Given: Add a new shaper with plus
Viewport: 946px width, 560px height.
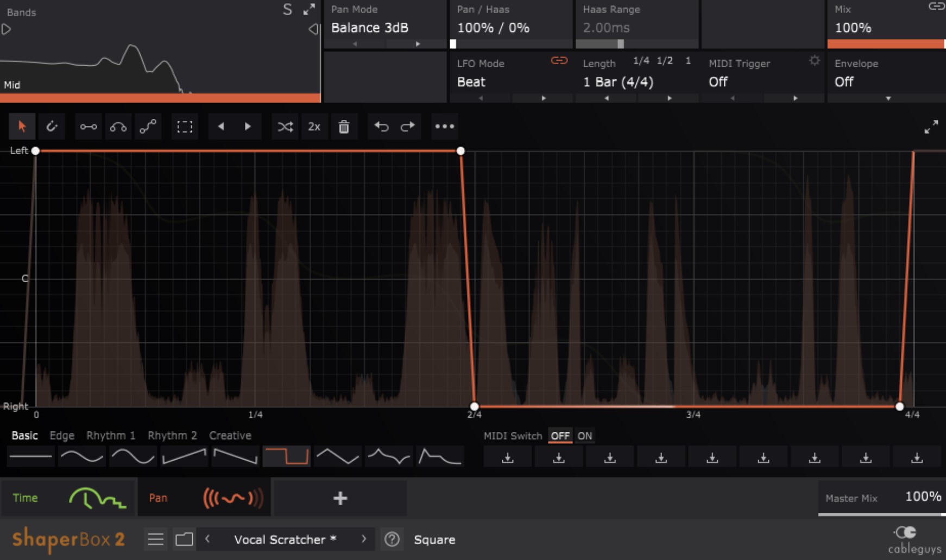Looking at the screenshot, I should 340,498.
